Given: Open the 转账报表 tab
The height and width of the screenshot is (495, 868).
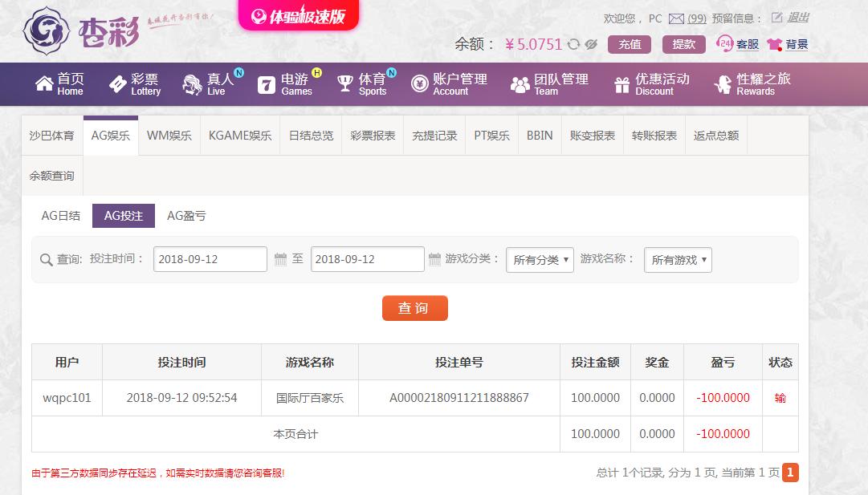Looking at the screenshot, I should [x=654, y=136].
